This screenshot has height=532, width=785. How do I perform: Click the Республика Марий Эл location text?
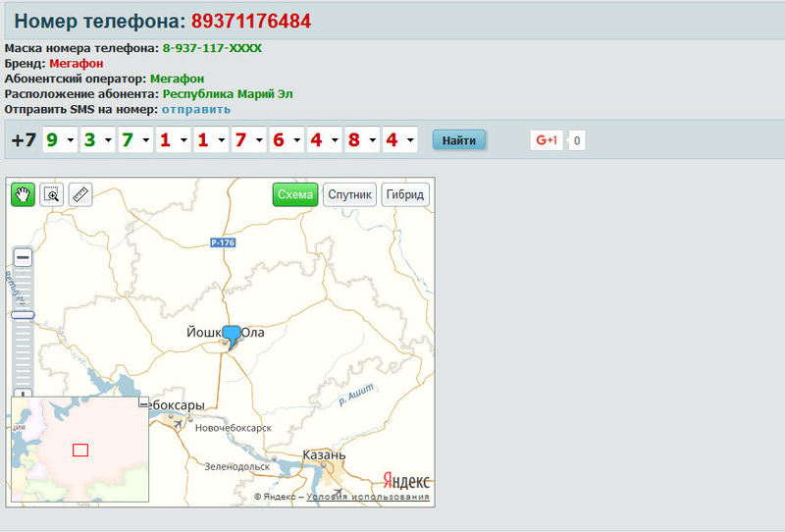pos(228,94)
